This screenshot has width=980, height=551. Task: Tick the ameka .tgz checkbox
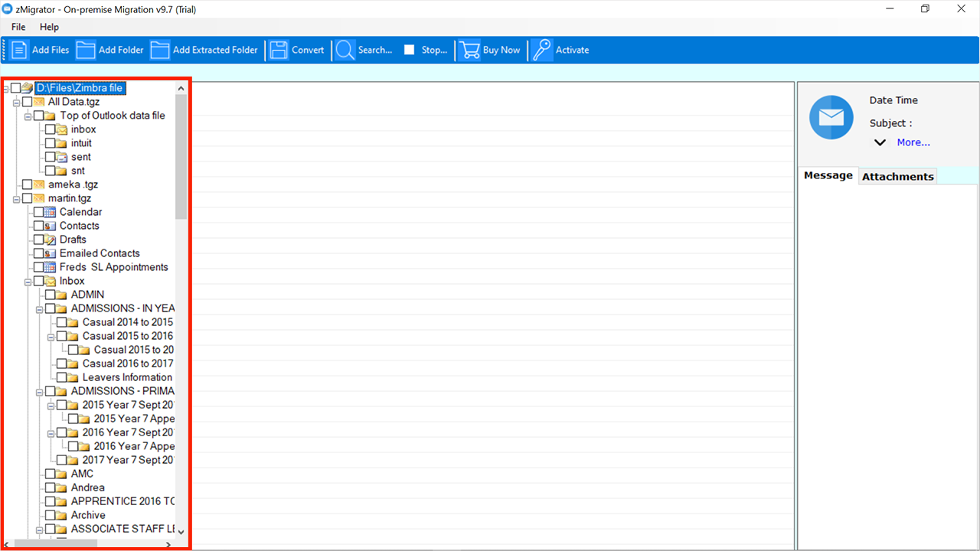[x=28, y=184]
